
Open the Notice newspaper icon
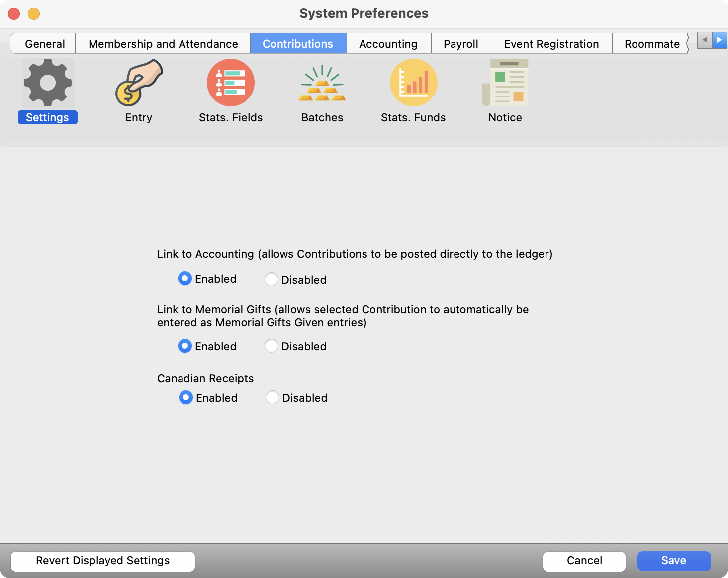[x=505, y=83]
